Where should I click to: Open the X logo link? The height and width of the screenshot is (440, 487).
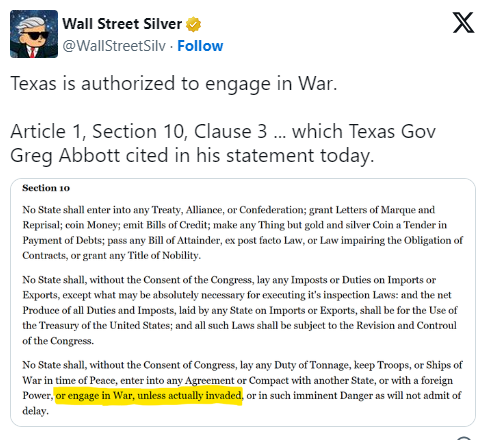pos(463,23)
